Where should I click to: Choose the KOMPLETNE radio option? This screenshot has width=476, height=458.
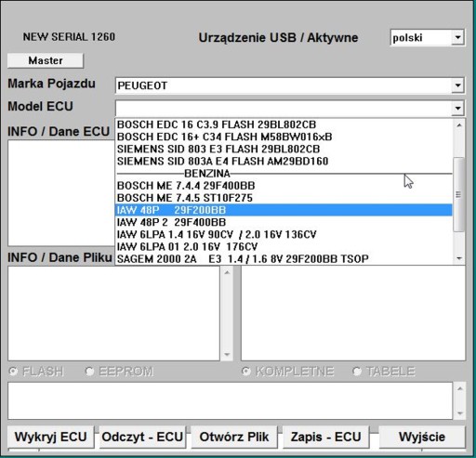pyautogui.click(x=245, y=371)
